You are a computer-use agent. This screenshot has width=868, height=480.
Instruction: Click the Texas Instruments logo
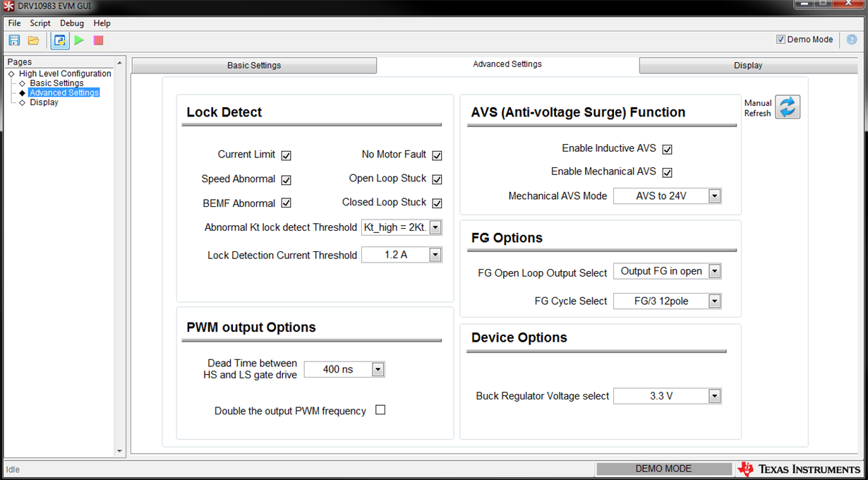799,469
